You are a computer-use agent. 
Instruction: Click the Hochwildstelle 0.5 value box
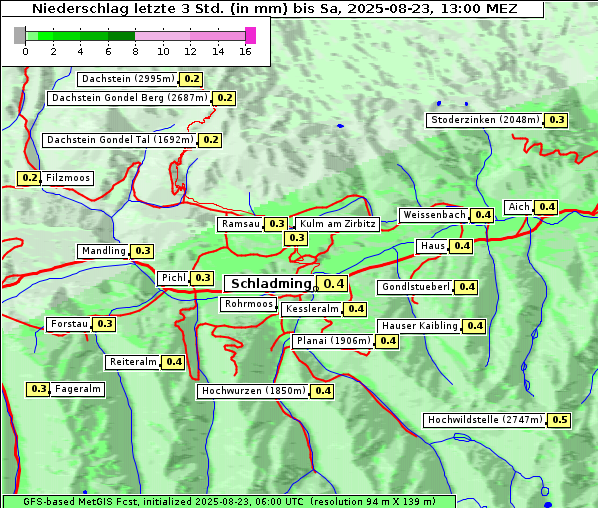(559, 420)
